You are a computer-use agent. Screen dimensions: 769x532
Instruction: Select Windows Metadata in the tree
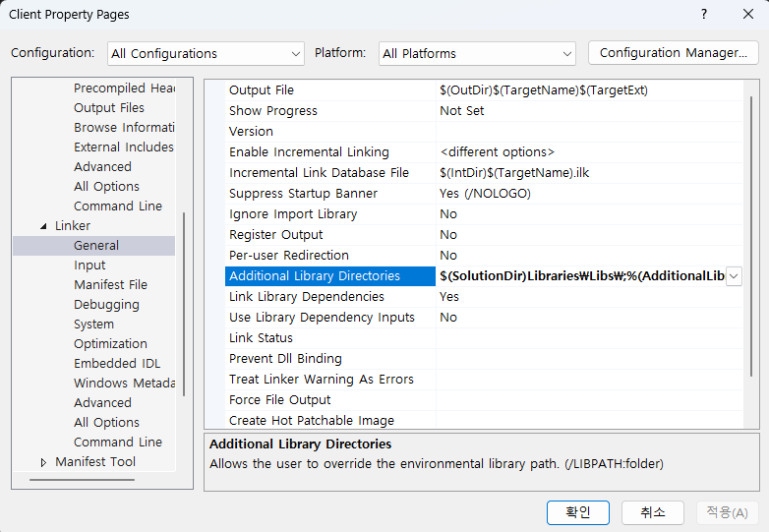click(x=124, y=383)
